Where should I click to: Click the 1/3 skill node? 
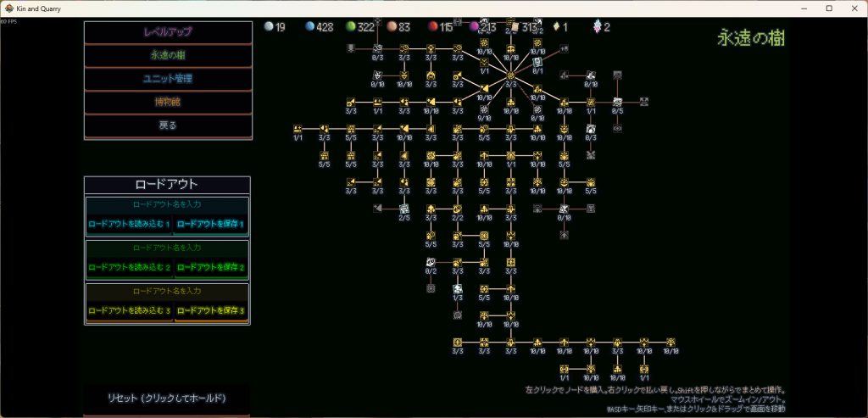click(x=457, y=289)
